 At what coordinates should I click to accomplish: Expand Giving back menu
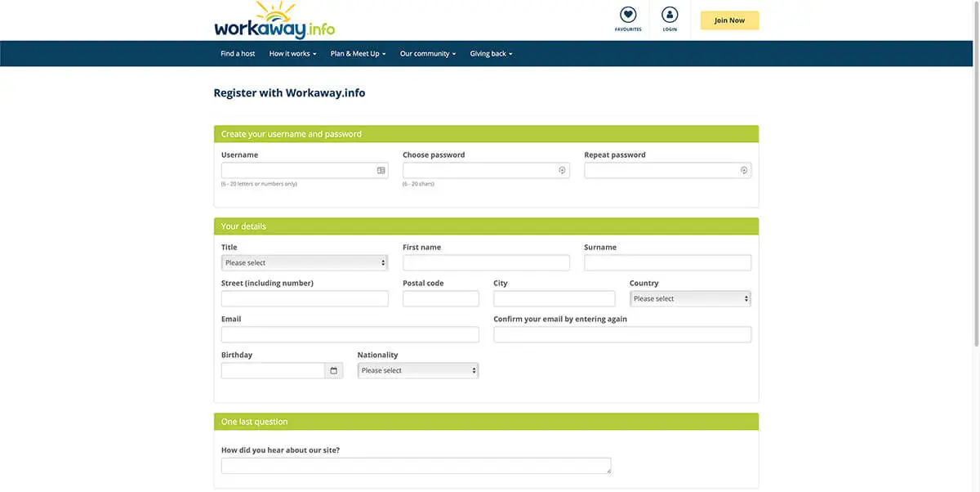[x=491, y=54]
